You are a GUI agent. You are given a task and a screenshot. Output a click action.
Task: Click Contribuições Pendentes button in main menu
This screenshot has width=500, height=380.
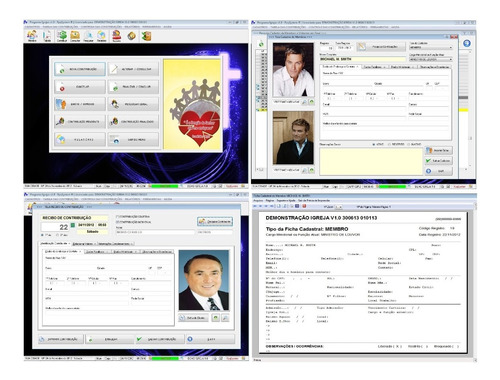point(80,122)
